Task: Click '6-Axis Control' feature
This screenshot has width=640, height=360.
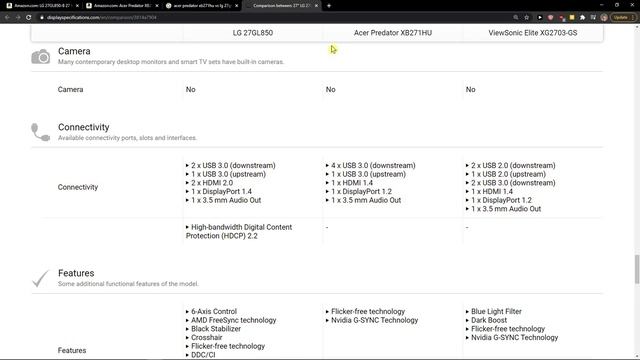Action: click(x=214, y=311)
